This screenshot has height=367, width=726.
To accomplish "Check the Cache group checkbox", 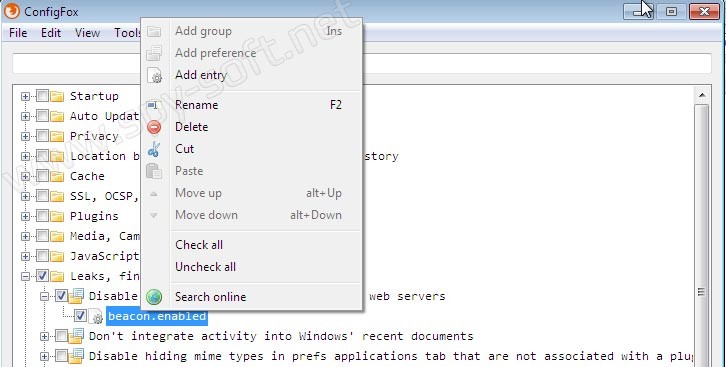I will (x=42, y=176).
